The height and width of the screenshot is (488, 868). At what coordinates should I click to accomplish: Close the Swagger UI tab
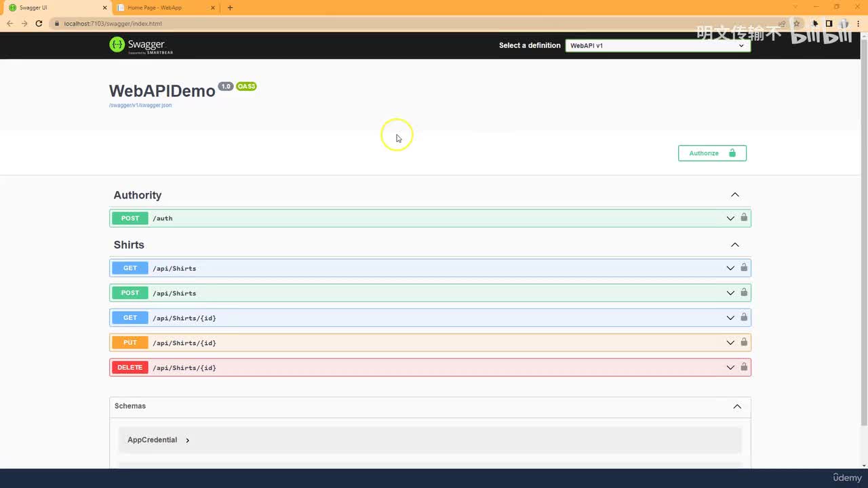[104, 7]
